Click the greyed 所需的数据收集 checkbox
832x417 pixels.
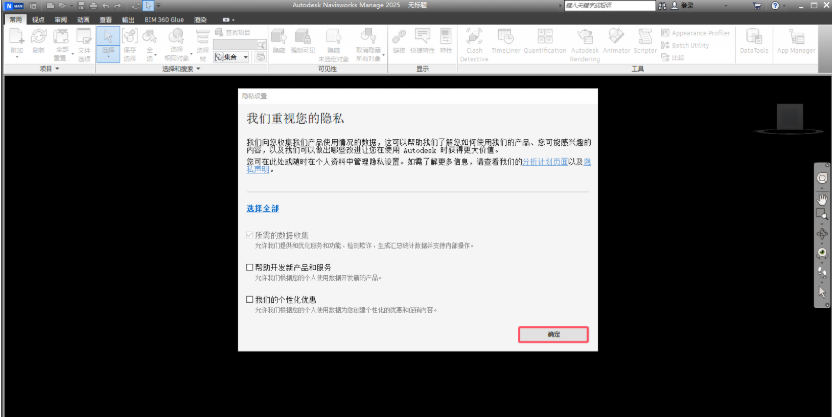(x=249, y=236)
